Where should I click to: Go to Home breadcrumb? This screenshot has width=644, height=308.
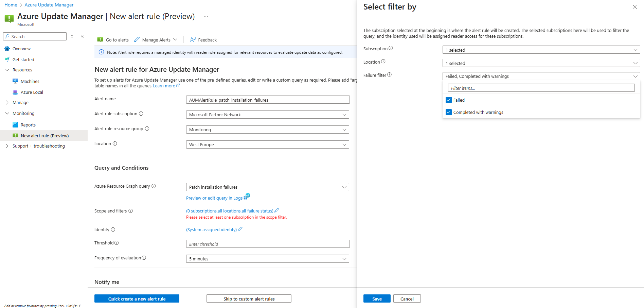11,5
